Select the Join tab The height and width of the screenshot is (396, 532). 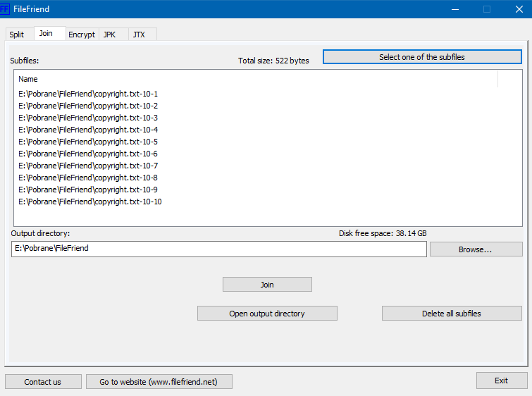pyautogui.click(x=50, y=33)
